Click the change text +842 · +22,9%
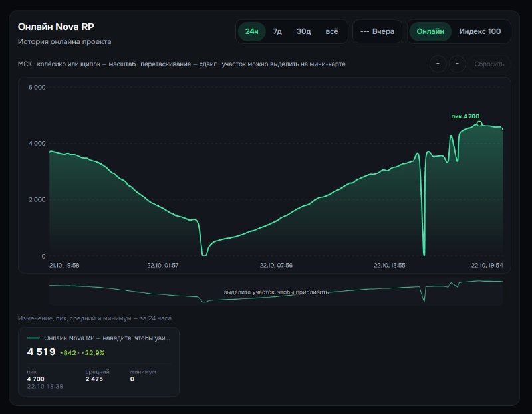532x414 pixels. pos(82,353)
